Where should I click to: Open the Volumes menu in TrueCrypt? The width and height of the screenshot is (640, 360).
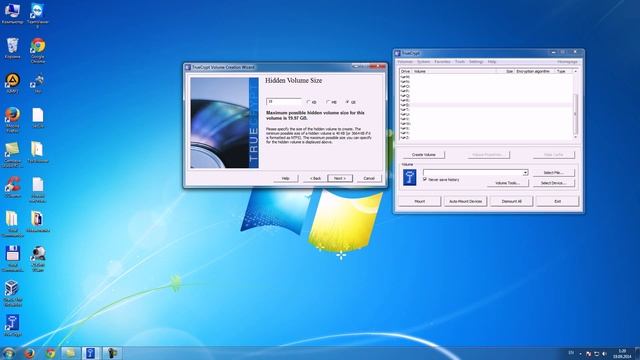click(405, 62)
